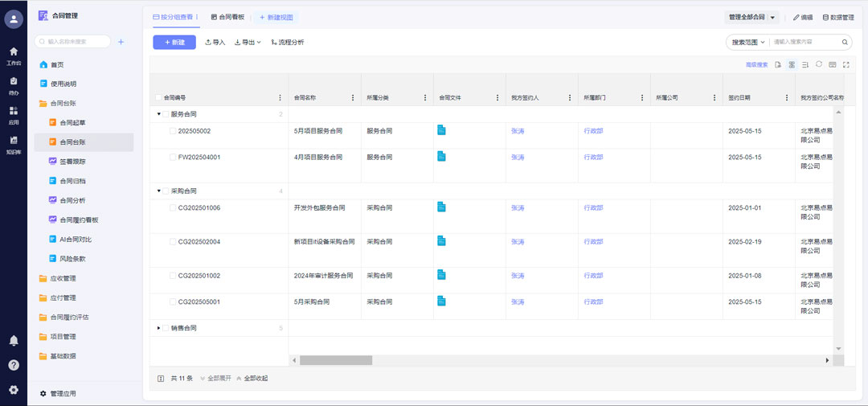Screen dimensions: 868x406
Task: Click the user avatar at top left
Action: coord(14,20)
